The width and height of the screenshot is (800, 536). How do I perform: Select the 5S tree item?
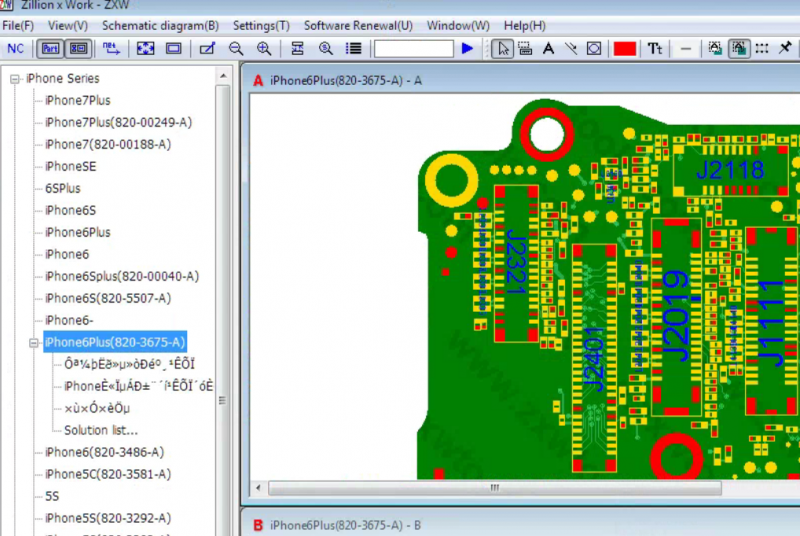(52, 496)
